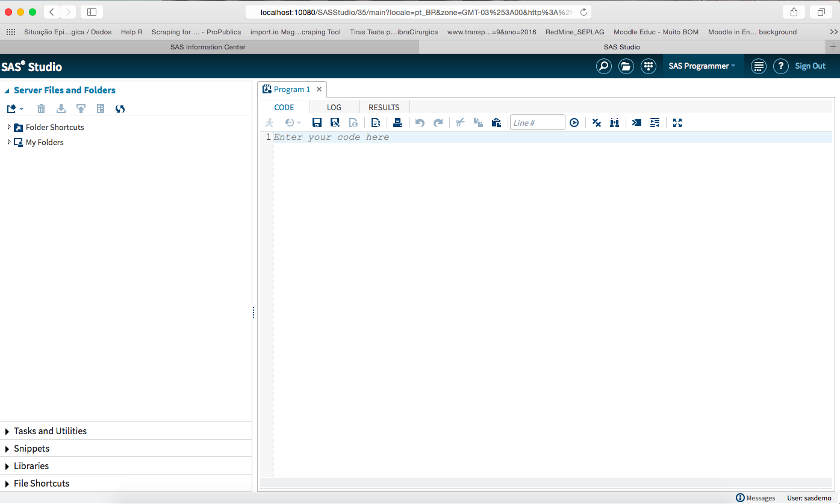Click the New file icon in Server Files panel
Image resolution: width=840 pixels, height=504 pixels.
pos(11,109)
